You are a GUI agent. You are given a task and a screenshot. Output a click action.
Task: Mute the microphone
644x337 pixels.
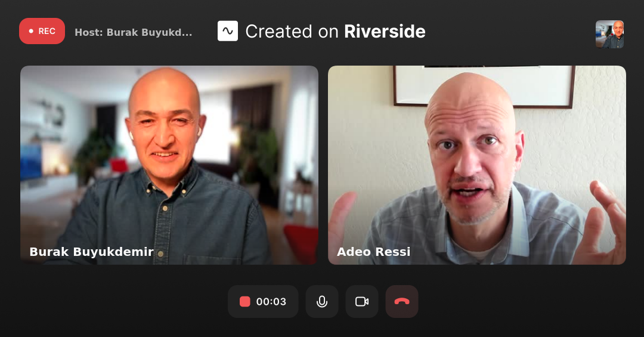pos(322,302)
